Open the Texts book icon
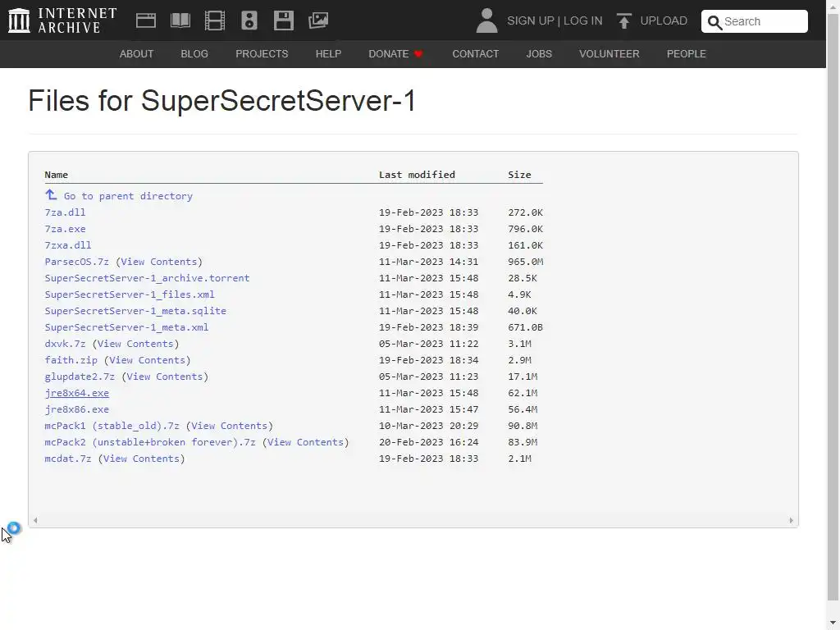Image resolution: width=840 pixels, height=630 pixels. coord(180,21)
